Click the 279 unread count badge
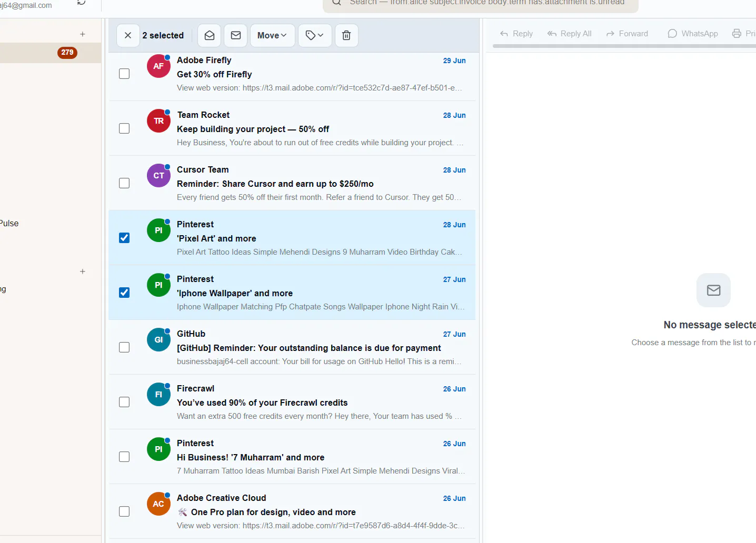This screenshot has height=543, width=756. (x=67, y=53)
